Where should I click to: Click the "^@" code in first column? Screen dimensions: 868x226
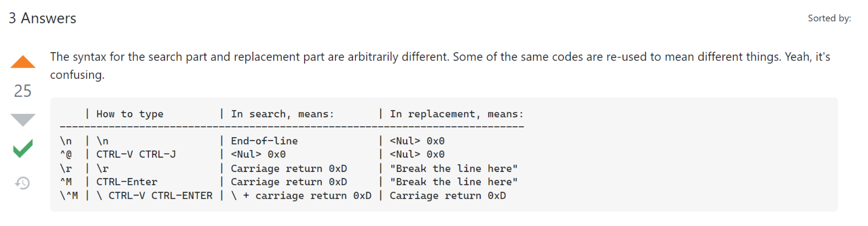pos(66,154)
